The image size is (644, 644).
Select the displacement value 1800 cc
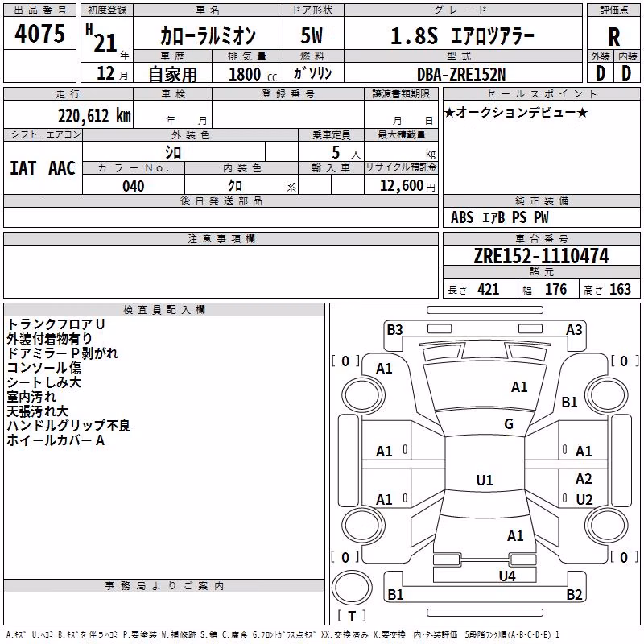(253, 74)
